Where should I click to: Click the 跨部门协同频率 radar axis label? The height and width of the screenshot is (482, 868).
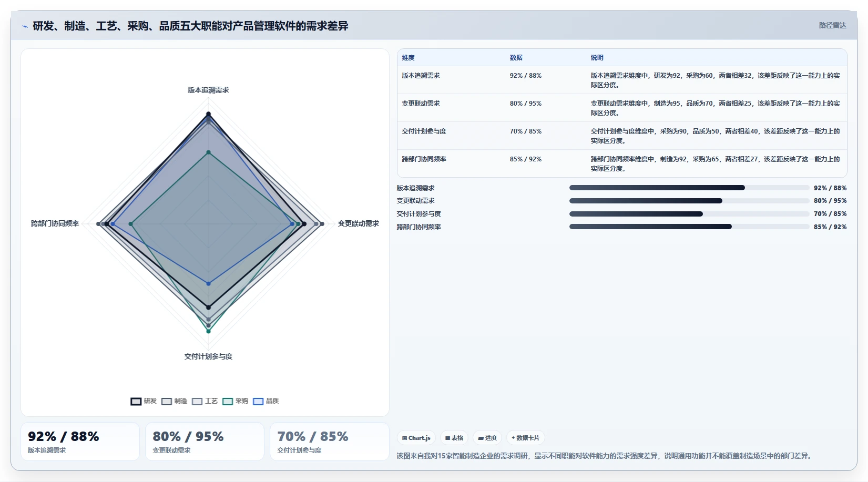click(x=55, y=224)
